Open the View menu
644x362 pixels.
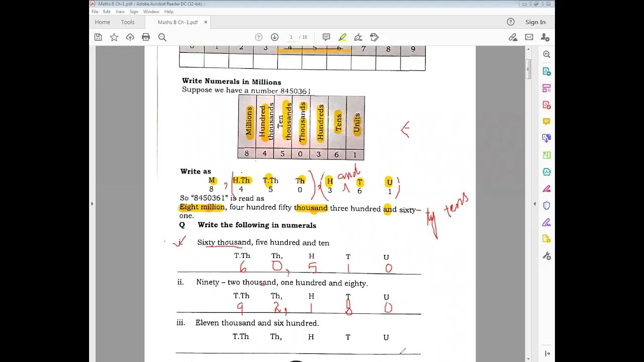pyautogui.click(x=120, y=12)
